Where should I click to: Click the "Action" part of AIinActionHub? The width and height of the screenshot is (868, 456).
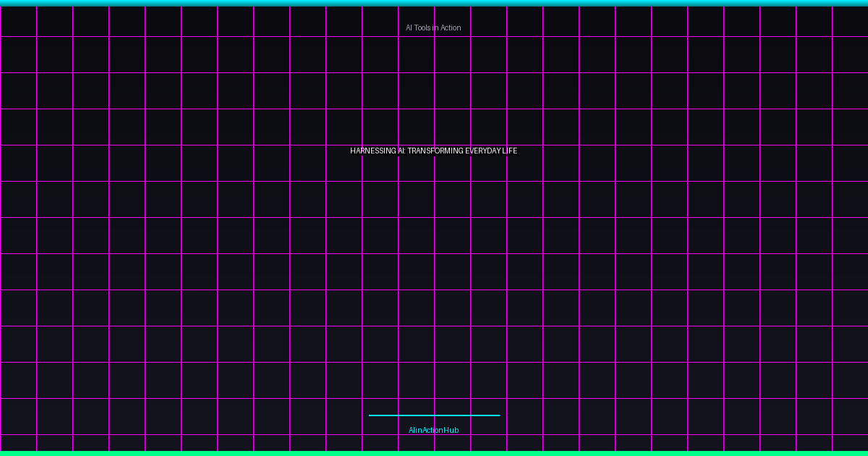[433, 430]
